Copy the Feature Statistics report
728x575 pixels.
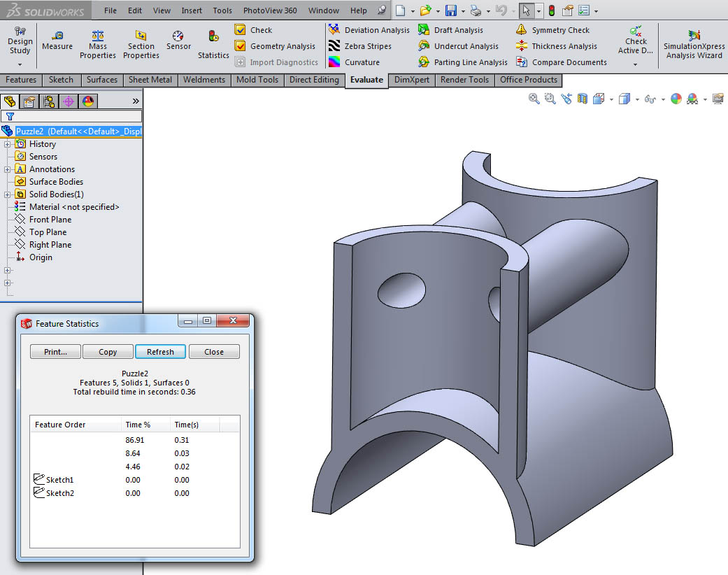click(x=108, y=351)
